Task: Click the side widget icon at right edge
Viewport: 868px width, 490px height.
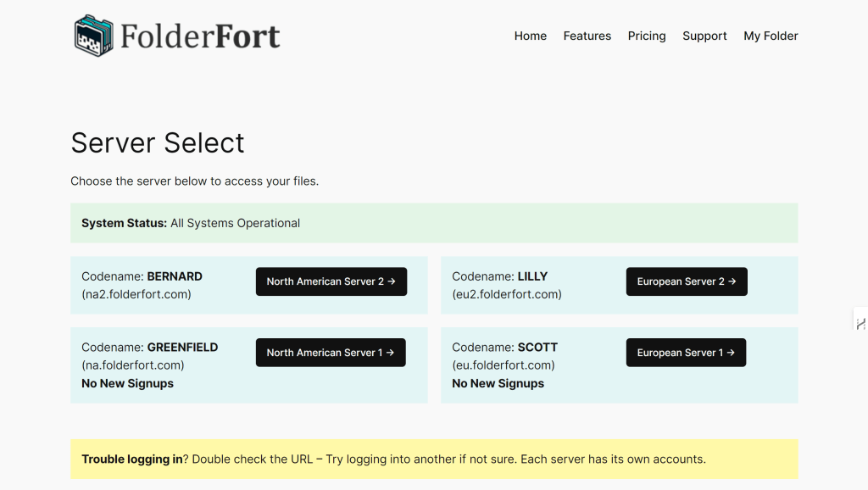Action: (x=861, y=323)
